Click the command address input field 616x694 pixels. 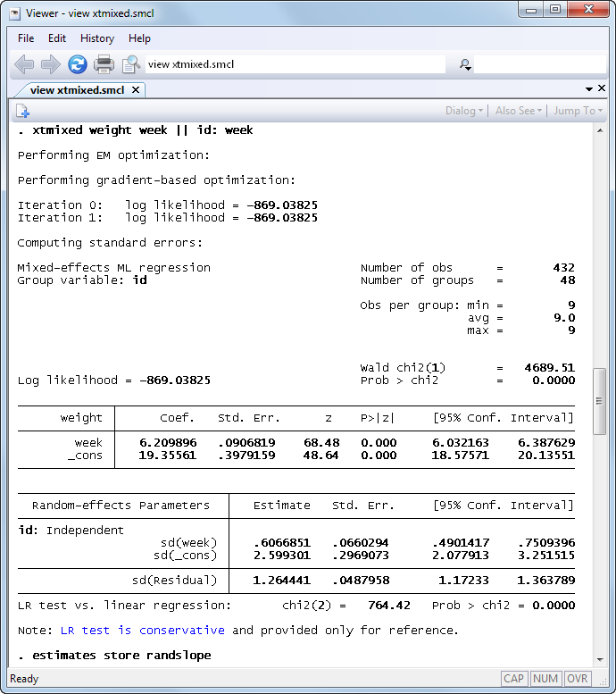point(295,64)
